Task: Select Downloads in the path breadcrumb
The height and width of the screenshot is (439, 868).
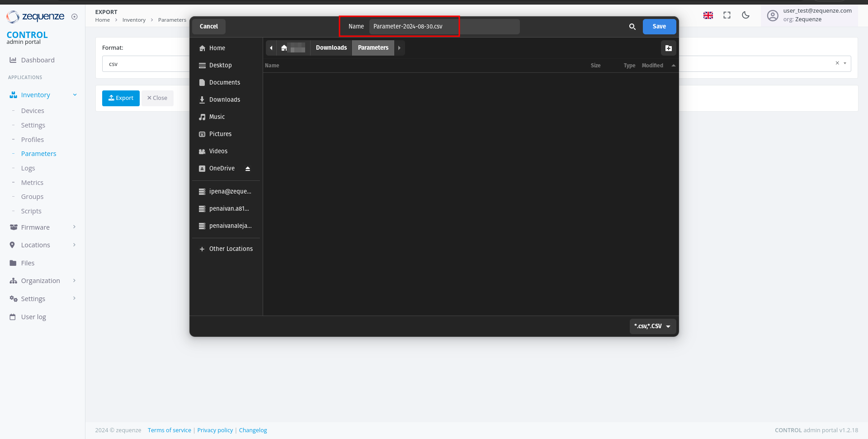Action: click(331, 47)
